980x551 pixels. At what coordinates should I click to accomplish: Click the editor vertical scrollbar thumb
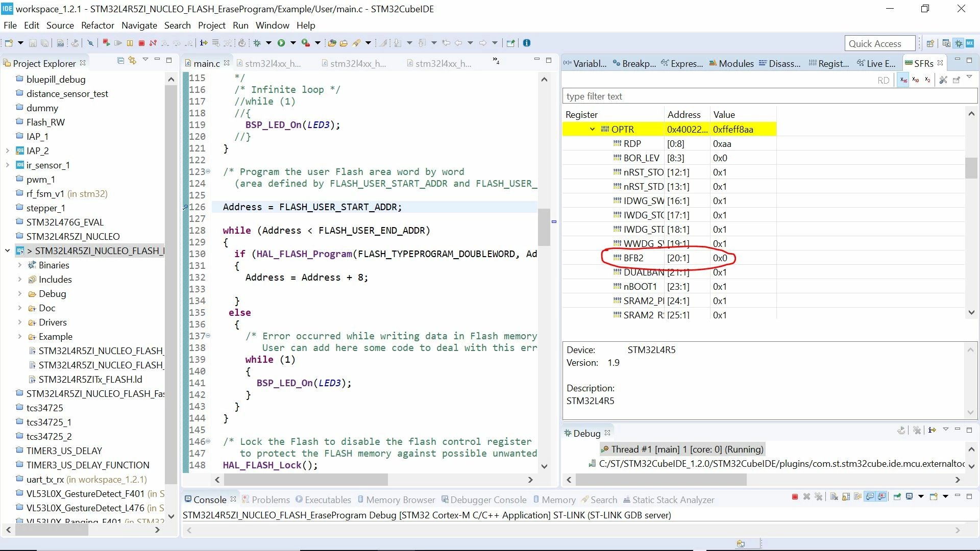544,227
